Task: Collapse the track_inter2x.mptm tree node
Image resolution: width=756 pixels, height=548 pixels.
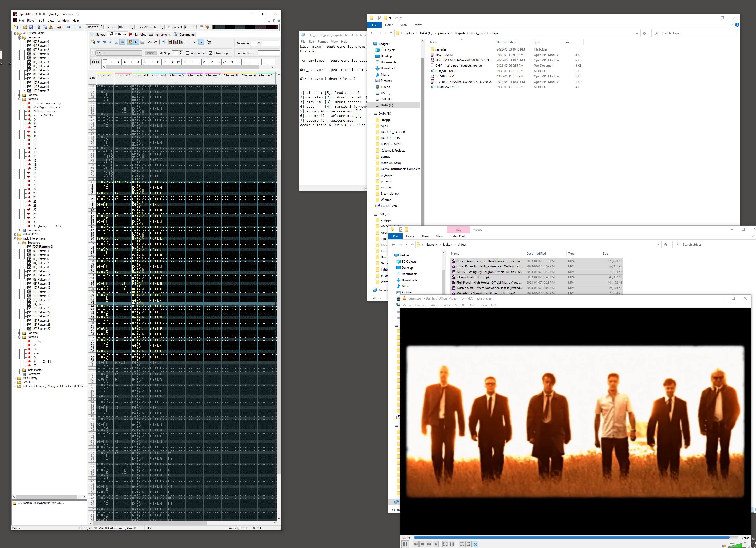Action: (15, 239)
